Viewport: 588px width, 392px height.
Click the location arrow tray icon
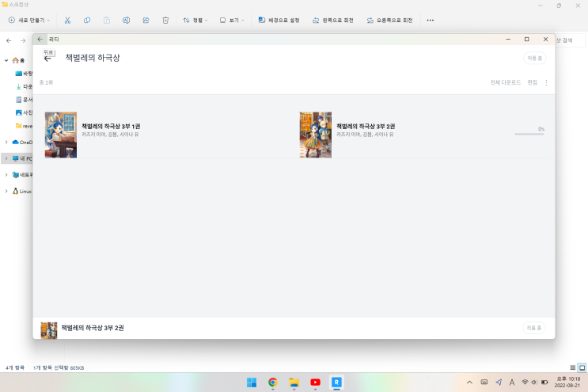pyautogui.click(x=499, y=382)
